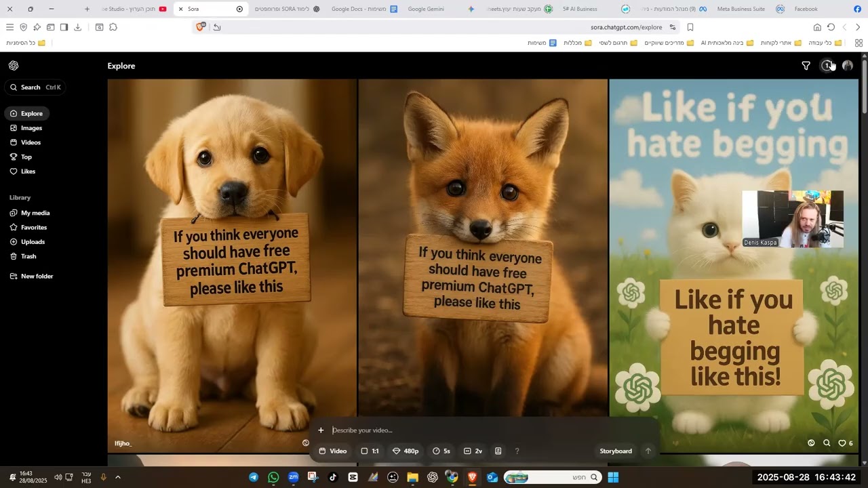Open the כל הסימניות bookmarks folder
Screen dimensions: 868x488
point(26,43)
